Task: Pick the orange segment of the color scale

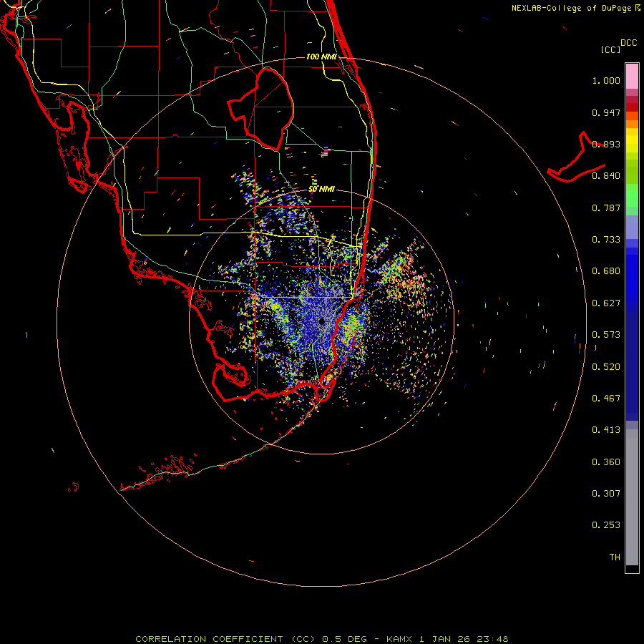Action: [x=632, y=124]
